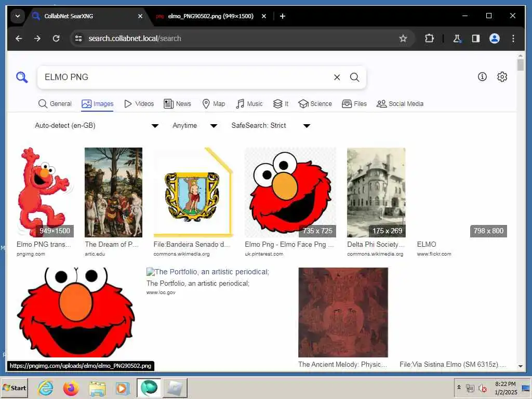The height and width of the screenshot is (399, 532).
Task: Show hidden system tray icons
Action: (459, 388)
